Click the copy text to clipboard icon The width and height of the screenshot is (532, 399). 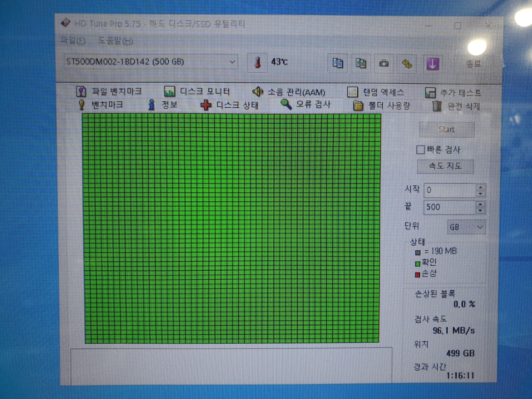[338, 63]
